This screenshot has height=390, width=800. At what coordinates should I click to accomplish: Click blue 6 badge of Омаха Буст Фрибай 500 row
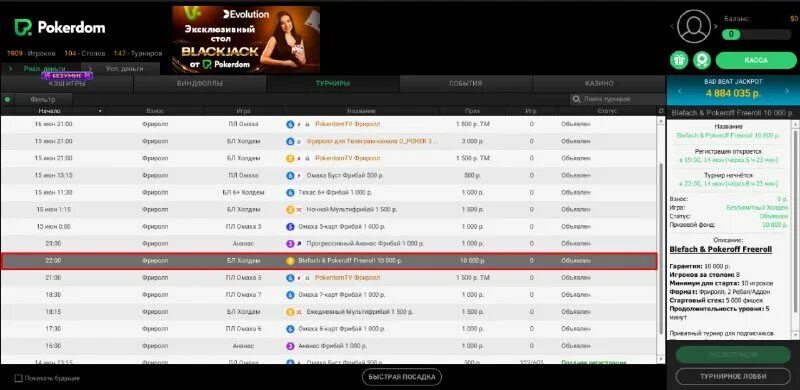coord(290,176)
